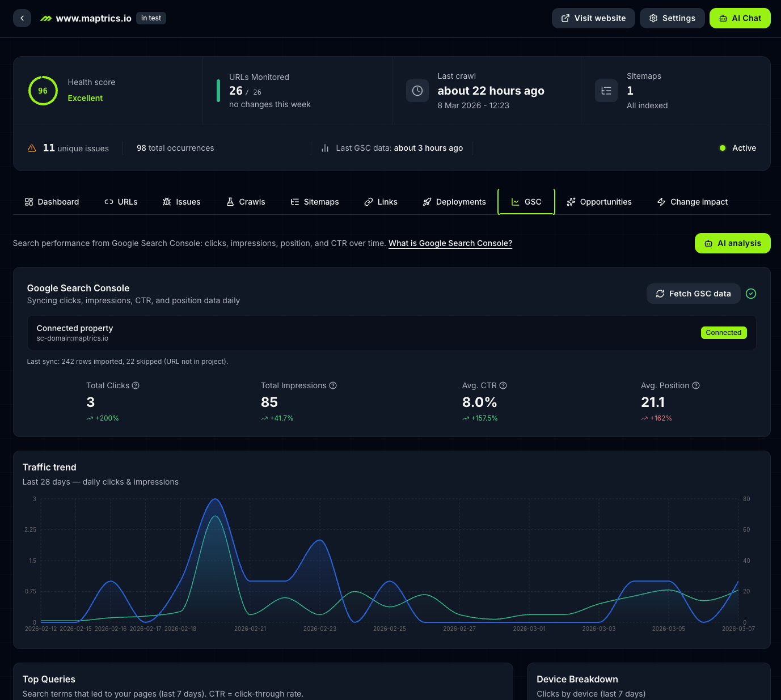
Task: Click Fetch GSC data button
Action: click(x=694, y=294)
